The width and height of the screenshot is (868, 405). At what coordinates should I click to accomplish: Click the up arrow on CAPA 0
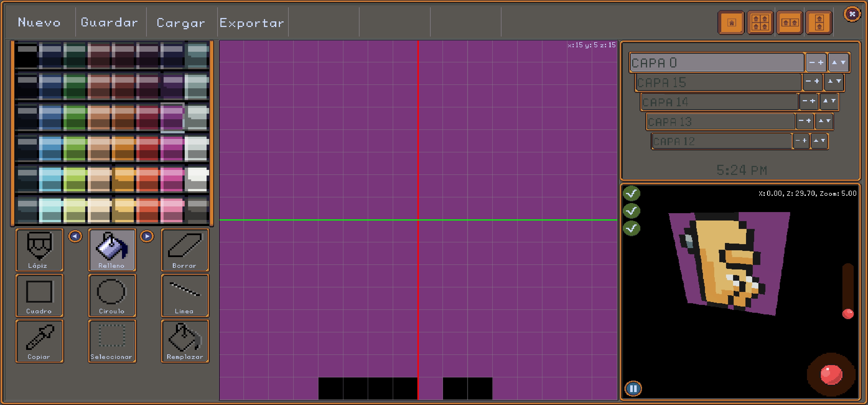tap(834, 62)
